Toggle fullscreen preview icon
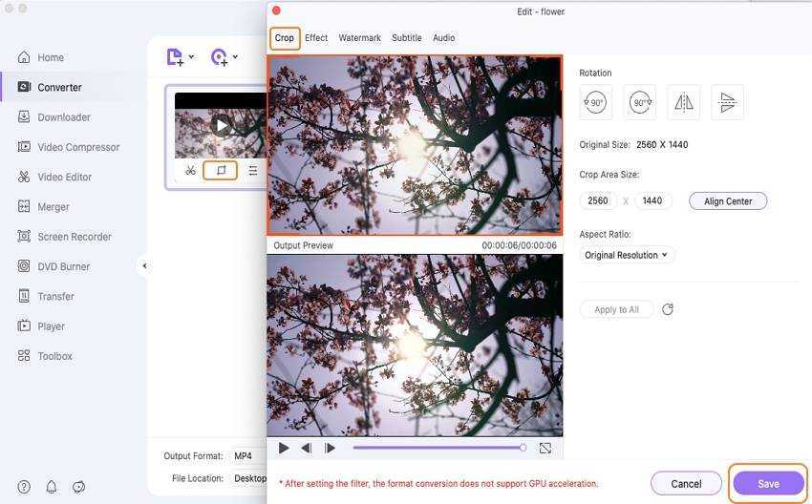 pos(545,448)
